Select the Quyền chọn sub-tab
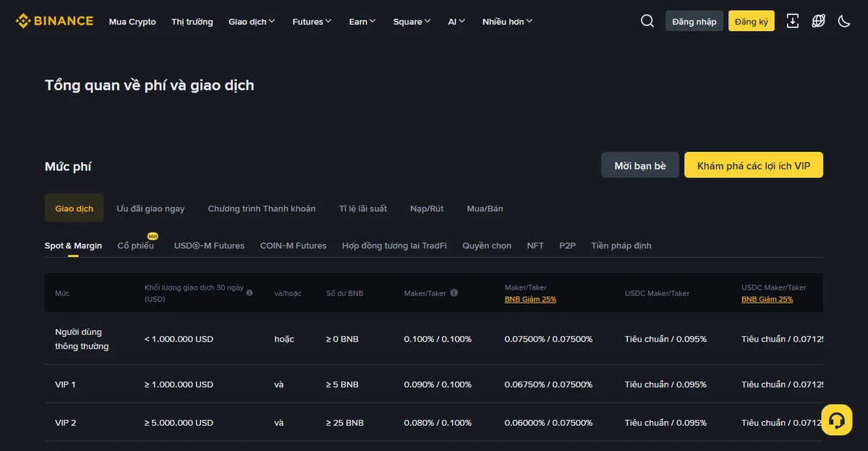Screen dimensions: 868x451 487,245
